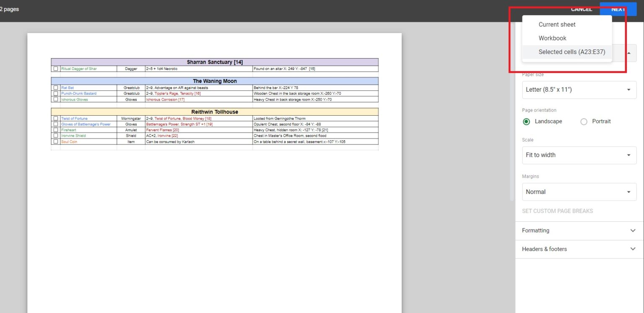
Task: Tick the Rat Bat checkbox
Action: point(56,88)
